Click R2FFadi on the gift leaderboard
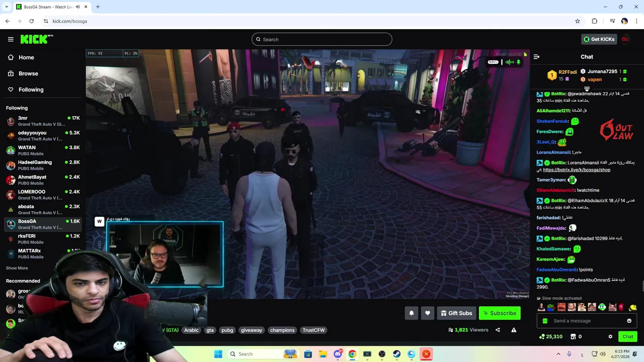 click(x=568, y=72)
